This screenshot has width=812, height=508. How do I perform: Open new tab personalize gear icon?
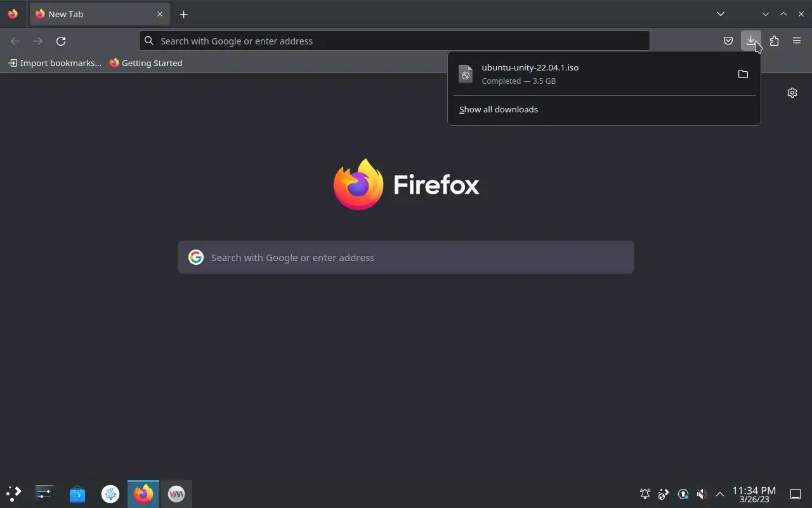792,93
